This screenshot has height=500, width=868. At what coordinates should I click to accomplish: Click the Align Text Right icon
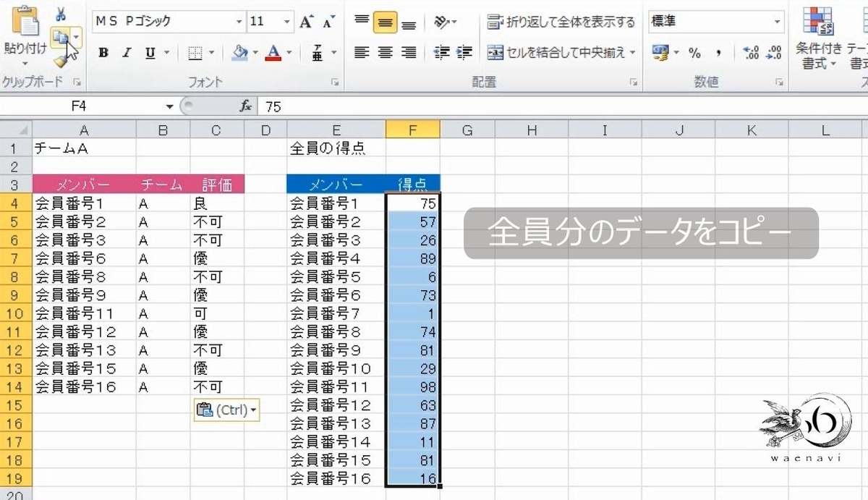409,53
